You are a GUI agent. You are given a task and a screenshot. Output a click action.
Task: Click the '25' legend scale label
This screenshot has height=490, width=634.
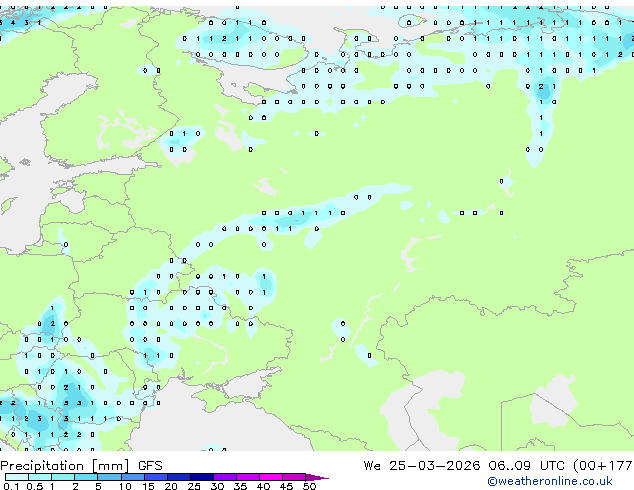pos(194,486)
